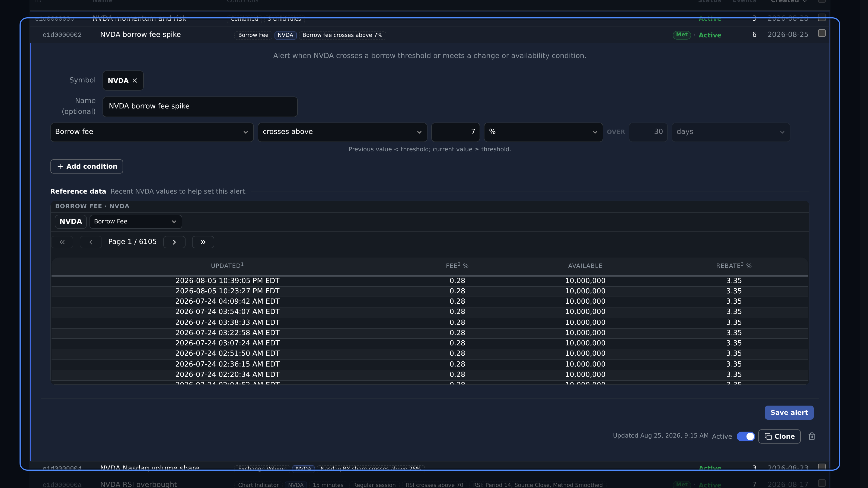The height and width of the screenshot is (488, 868).
Task: Click Page 1 / 6105 indicator
Action: tap(132, 242)
